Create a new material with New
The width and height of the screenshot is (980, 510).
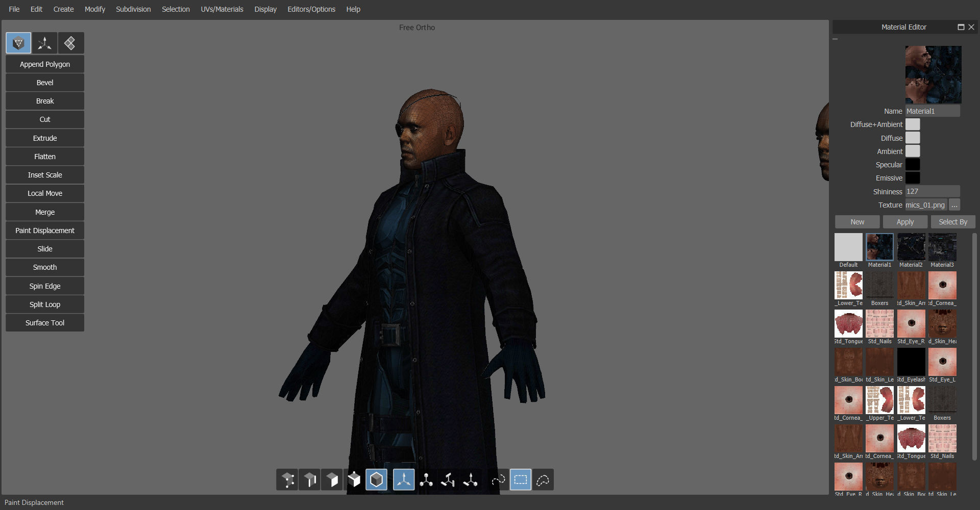click(857, 222)
